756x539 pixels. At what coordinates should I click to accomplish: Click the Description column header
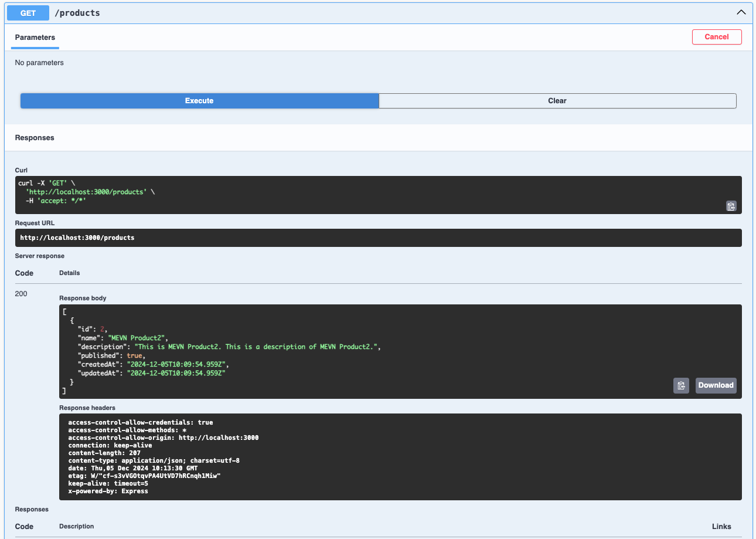pos(76,526)
